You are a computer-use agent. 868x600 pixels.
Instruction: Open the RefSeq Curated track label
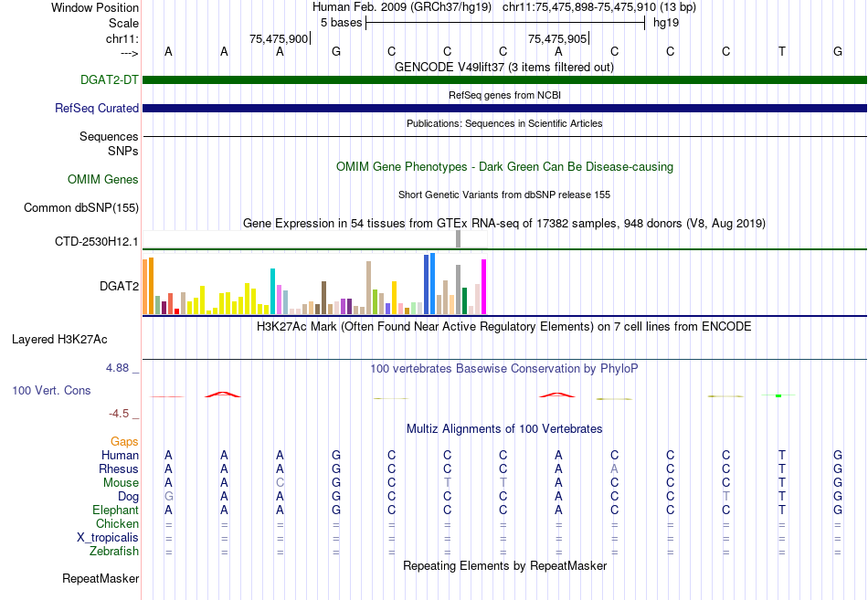click(96, 108)
